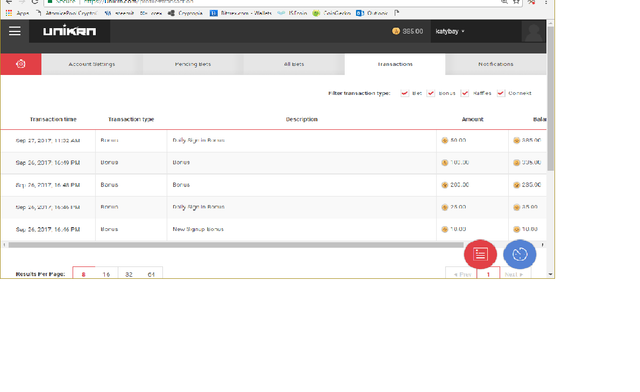
Task: Click the coin icon in the 200.00 amount cell
Action: coord(444,185)
